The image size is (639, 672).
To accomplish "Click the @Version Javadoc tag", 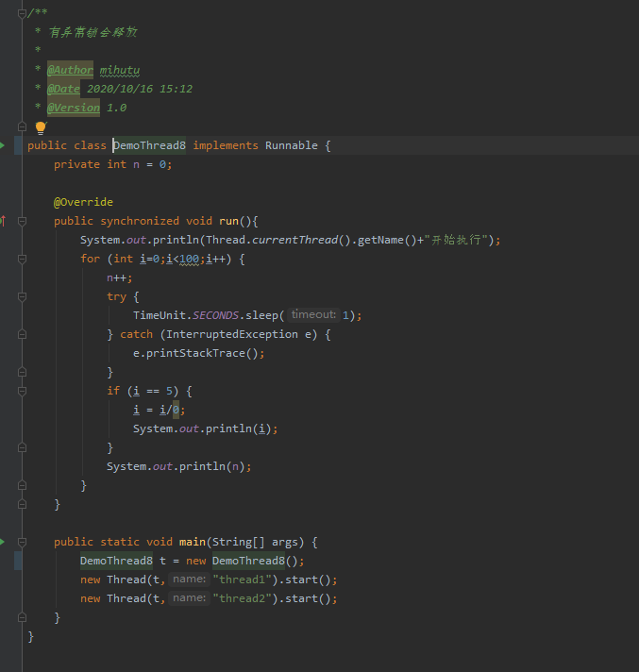I will (x=74, y=108).
